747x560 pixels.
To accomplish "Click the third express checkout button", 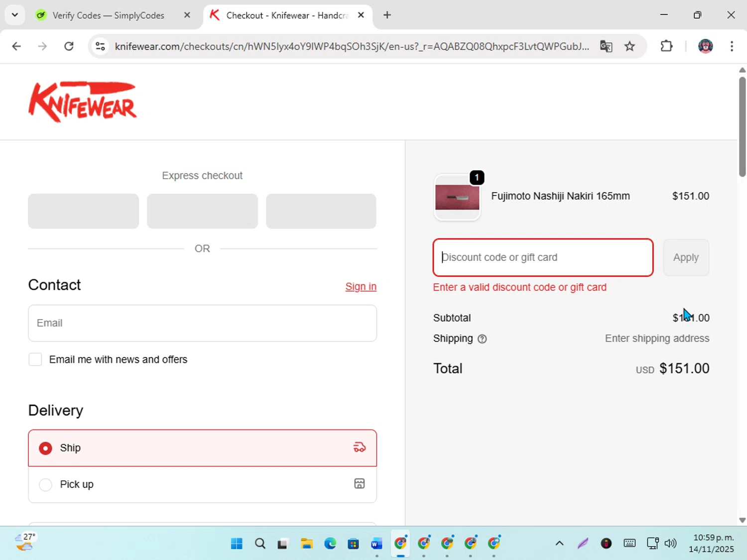I will pyautogui.click(x=321, y=211).
